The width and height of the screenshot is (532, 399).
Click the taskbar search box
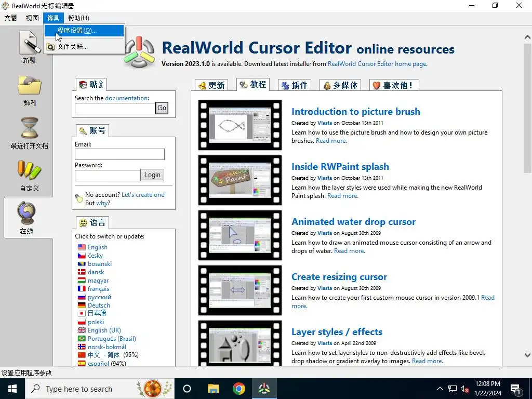pyautogui.click(x=100, y=389)
